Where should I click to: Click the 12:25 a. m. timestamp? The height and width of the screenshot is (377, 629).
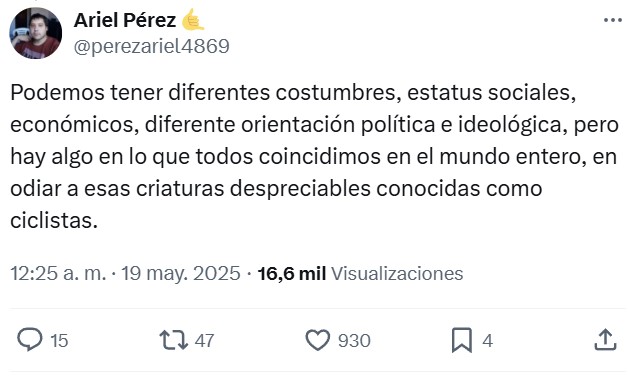tap(58, 274)
